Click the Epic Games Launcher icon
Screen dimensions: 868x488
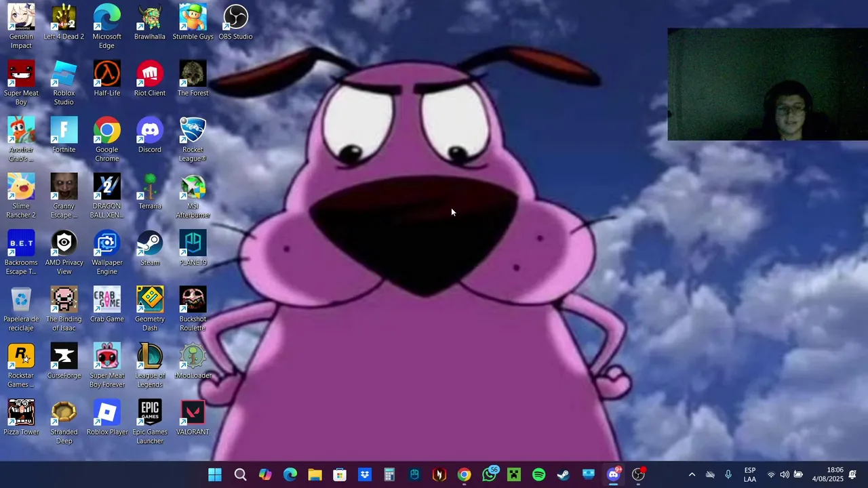pyautogui.click(x=150, y=423)
